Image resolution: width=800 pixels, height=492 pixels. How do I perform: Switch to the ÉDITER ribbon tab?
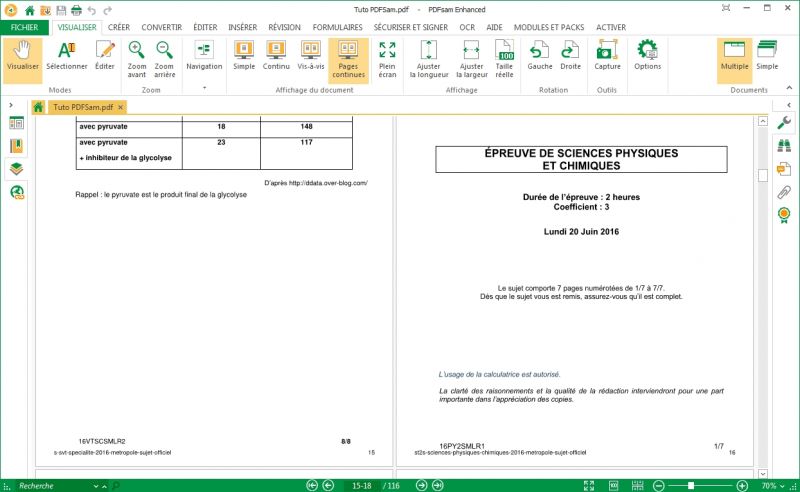205,27
